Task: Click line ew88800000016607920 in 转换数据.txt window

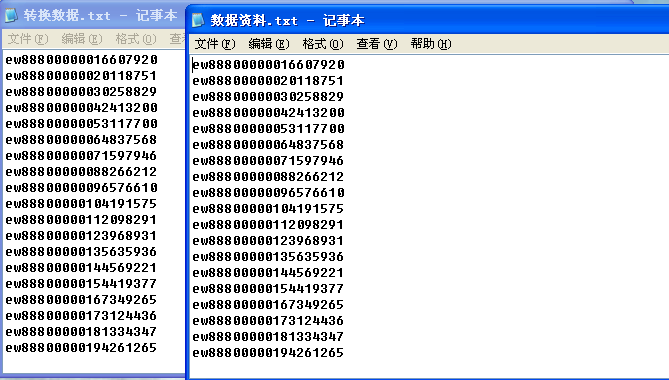Action: pyautogui.click(x=81, y=60)
